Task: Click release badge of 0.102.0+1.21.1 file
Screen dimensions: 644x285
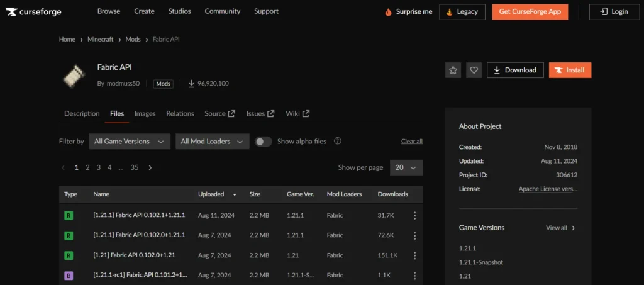Action: [69, 236]
